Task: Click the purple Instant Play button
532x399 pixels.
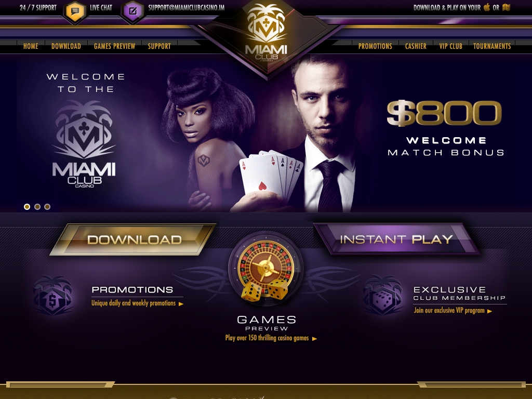Action: [396, 239]
